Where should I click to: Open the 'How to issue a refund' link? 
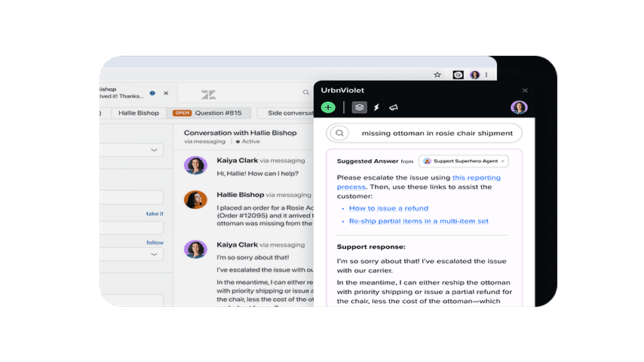(x=388, y=208)
